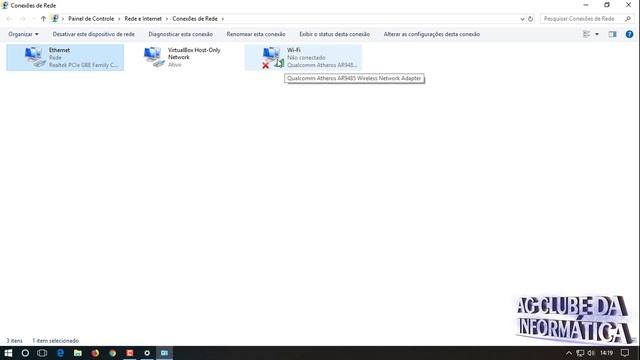Click the 'Ativo' status under VirtualBox
The height and width of the screenshot is (360, 640).
coord(175,64)
